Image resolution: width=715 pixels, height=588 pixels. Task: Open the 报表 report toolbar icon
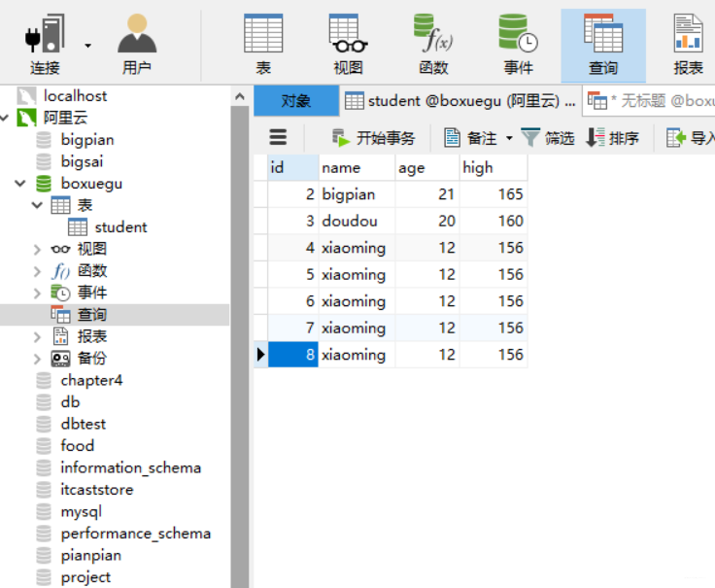pyautogui.click(x=688, y=45)
